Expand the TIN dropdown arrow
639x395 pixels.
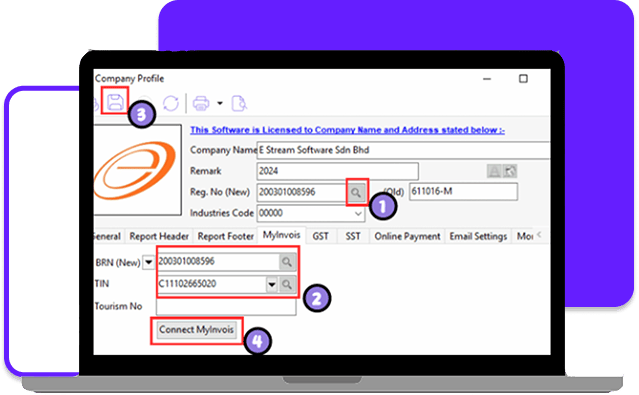click(x=271, y=284)
